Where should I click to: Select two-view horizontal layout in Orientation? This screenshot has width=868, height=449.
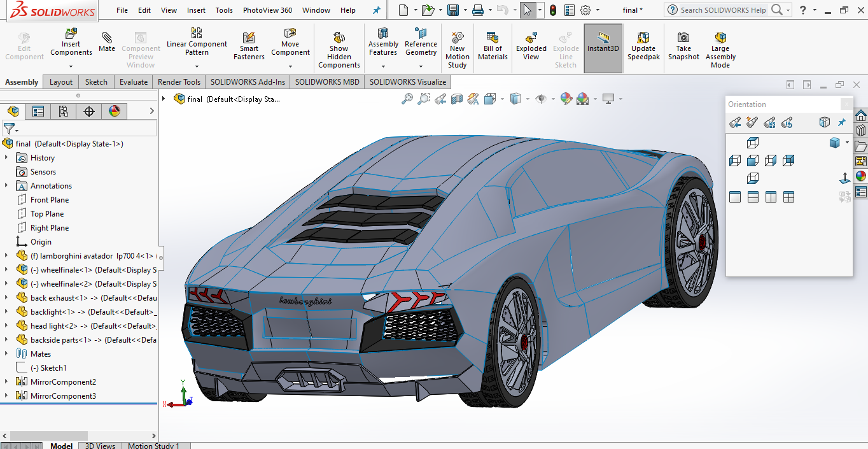pyautogui.click(x=753, y=197)
